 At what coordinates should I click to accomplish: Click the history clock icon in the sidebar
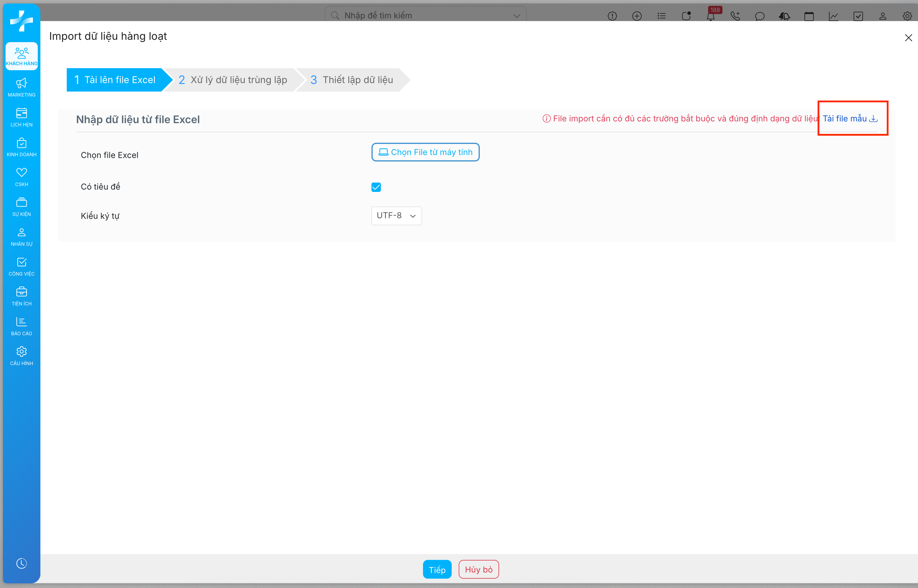21,563
